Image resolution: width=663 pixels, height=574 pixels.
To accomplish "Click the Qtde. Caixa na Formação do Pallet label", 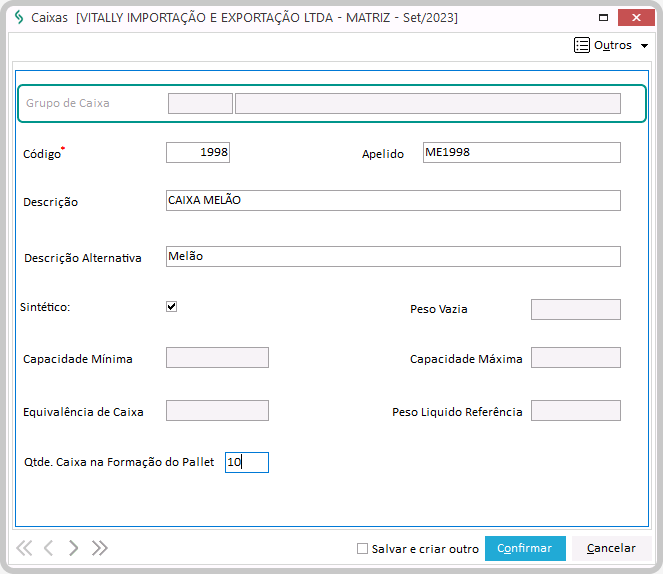I will tap(119, 462).
